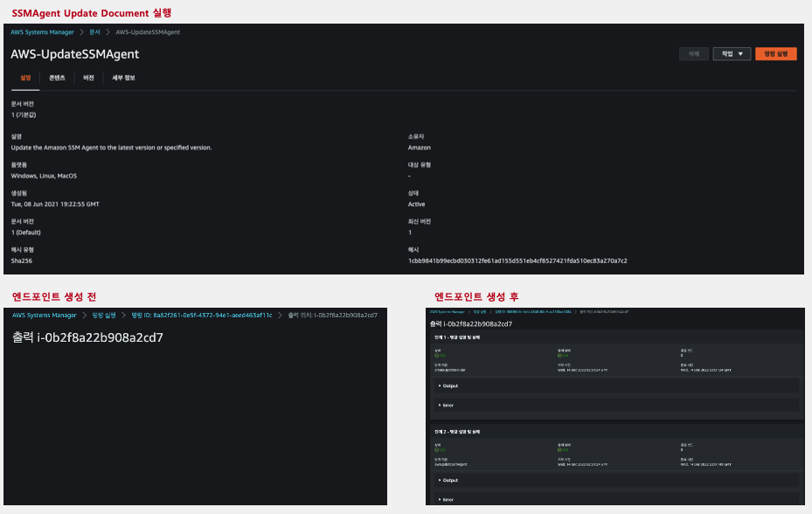Click the Sha256 hash type value

22,260
